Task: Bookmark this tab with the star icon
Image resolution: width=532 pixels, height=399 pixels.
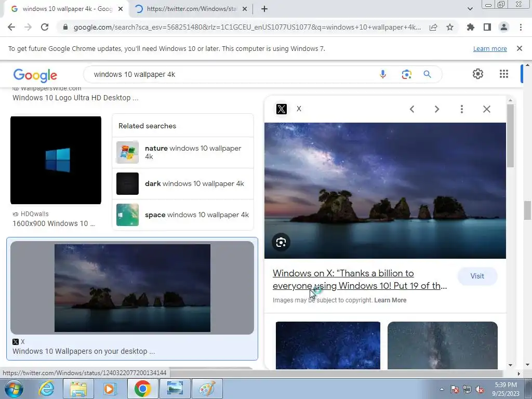Action: pos(450,27)
